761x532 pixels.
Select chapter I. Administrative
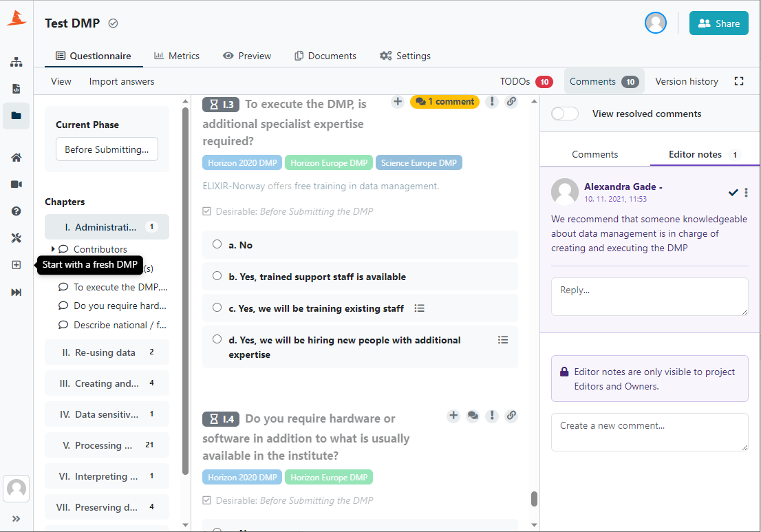(x=107, y=226)
